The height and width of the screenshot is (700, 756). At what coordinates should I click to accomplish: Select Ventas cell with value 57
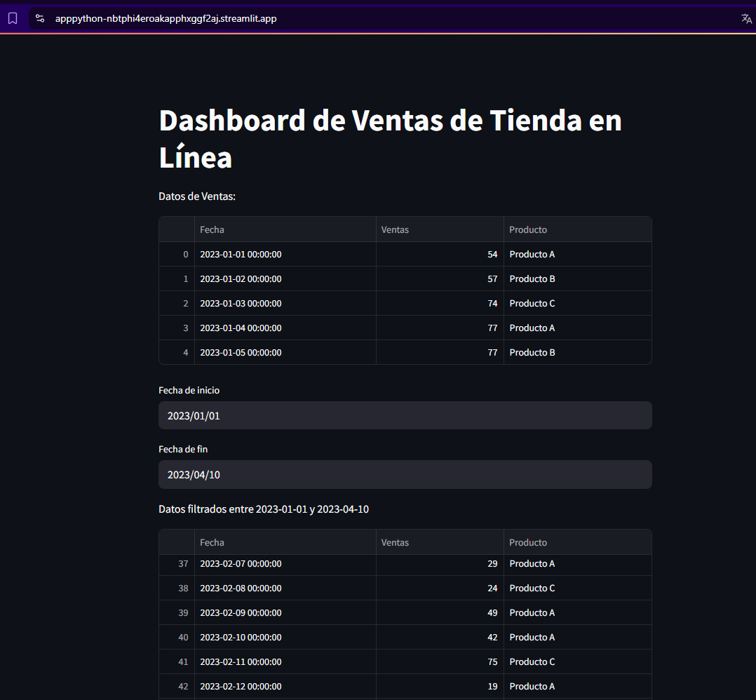(440, 278)
